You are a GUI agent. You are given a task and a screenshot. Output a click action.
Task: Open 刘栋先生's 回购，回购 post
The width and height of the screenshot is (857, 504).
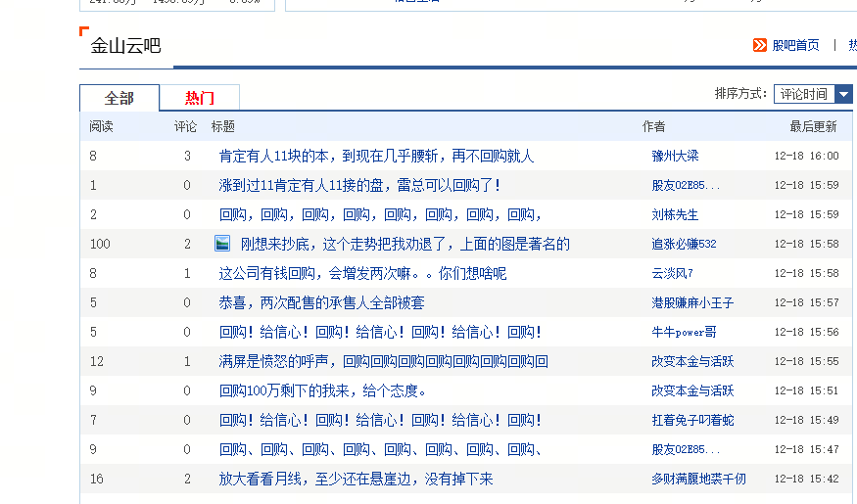pos(380,215)
